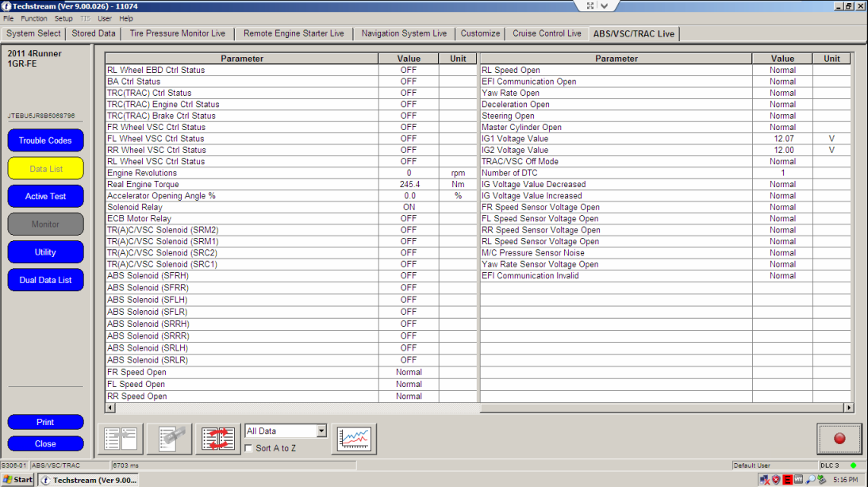Open Dual Data List
868x487 pixels.
tap(45, 280)
